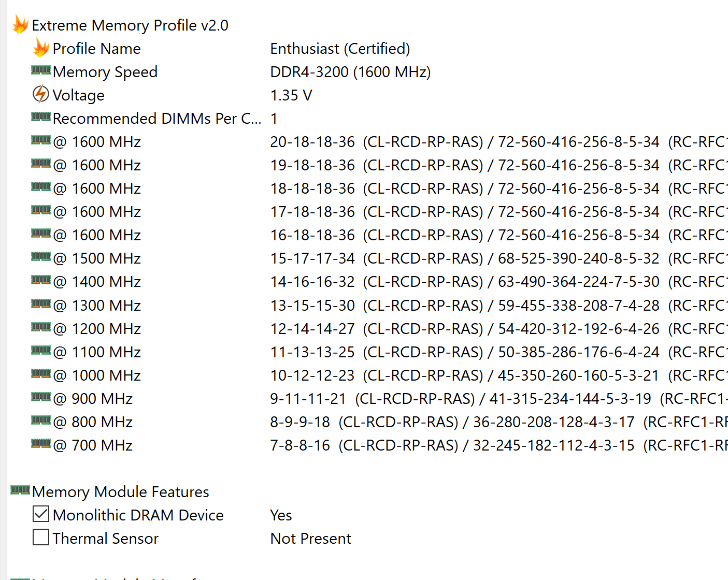Select the Extreme Memory Profile v2.0 header
Image resolution: width=728 pixels, height=580 pixels.
130,25
